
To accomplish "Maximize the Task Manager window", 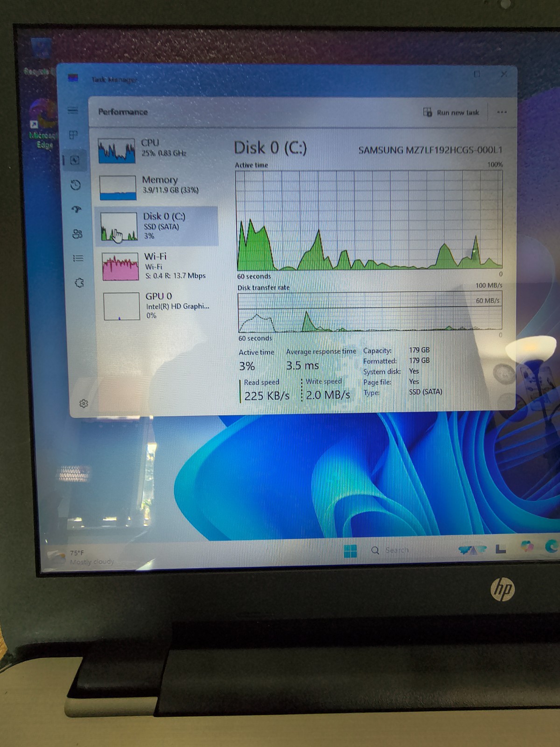I will pyautogui.click(x=477, y=74).
